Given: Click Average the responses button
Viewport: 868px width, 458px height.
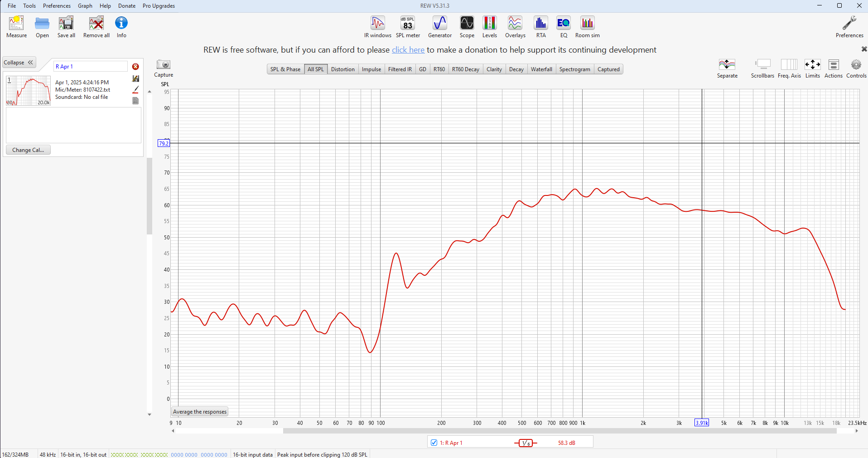Looking at the screenshot, I should [x=200, y=412].
